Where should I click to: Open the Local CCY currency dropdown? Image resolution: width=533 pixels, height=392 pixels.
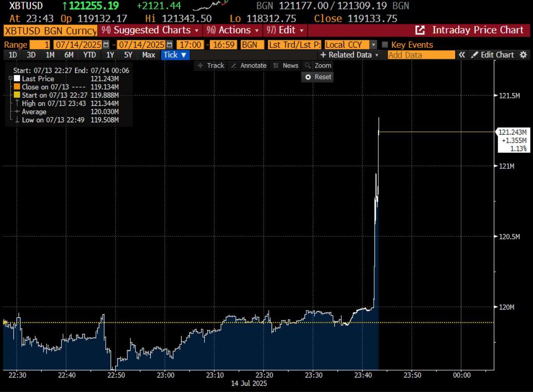coord(373,45)
